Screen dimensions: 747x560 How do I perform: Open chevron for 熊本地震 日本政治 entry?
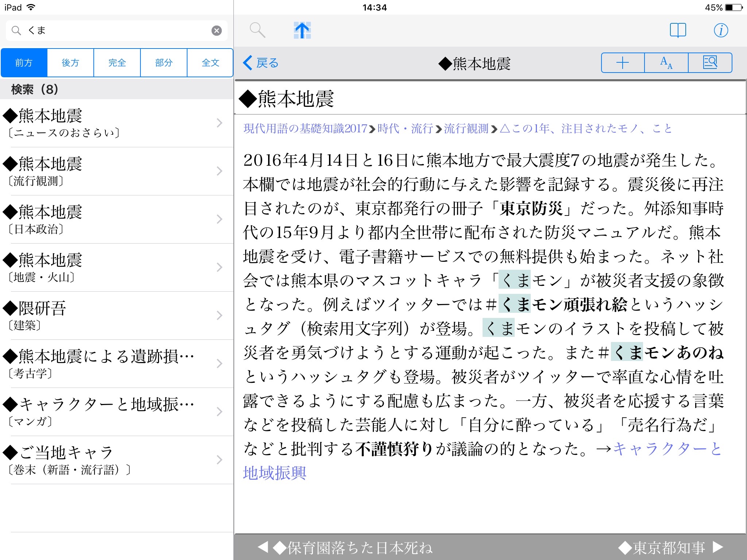(219, 219)
